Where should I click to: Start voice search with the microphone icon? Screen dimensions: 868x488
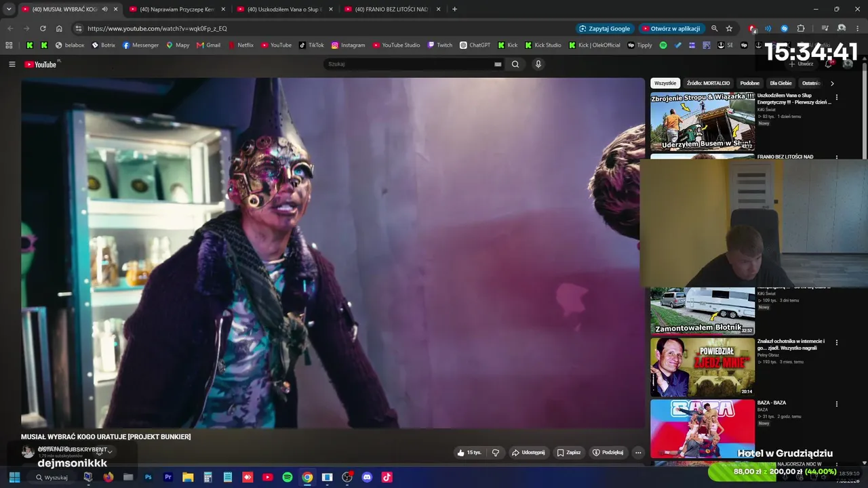[x=538, y=64]
